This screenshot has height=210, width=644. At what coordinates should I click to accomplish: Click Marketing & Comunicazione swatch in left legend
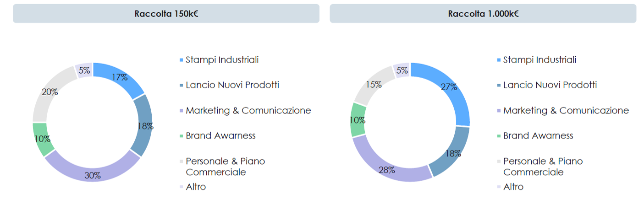[181, 111]
